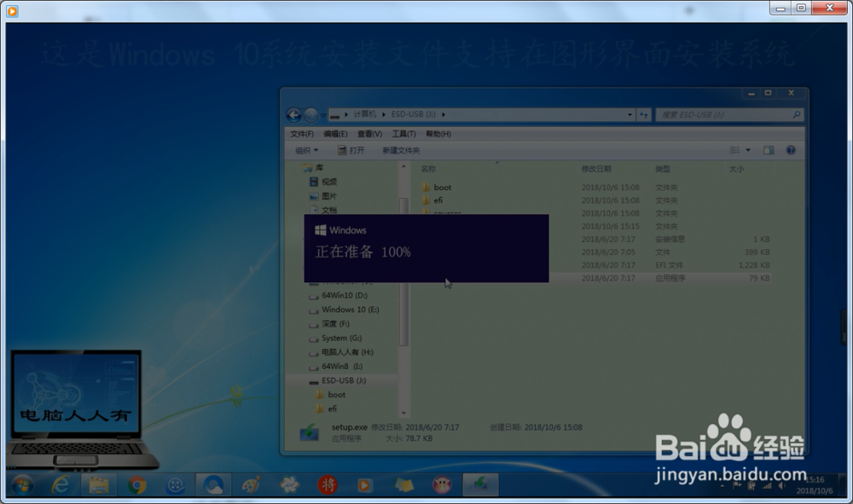Click the change view icon in toolbar
The height and width of the screenshot is (504, 853).
click(x=734, y=150)
